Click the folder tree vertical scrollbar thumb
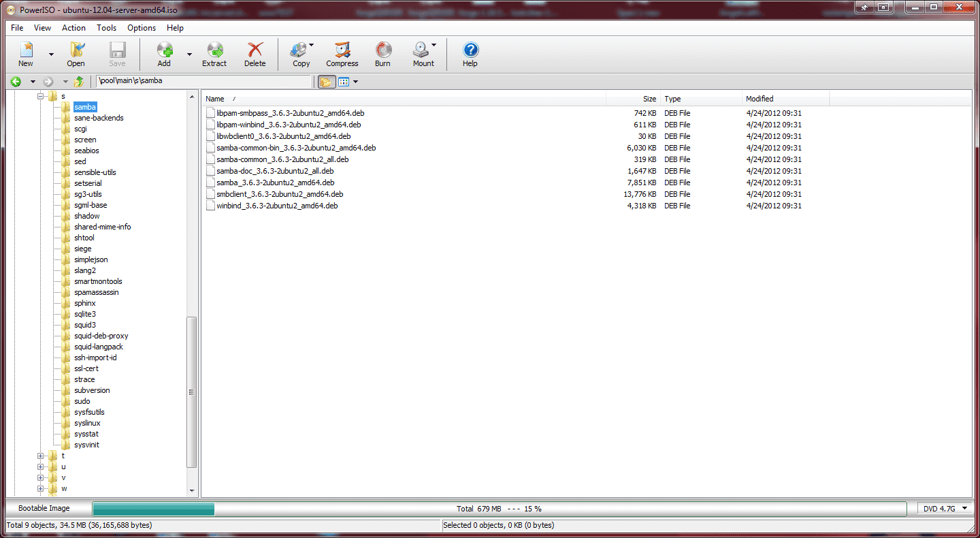Viewport: 980px width, 538px height. 191,392
